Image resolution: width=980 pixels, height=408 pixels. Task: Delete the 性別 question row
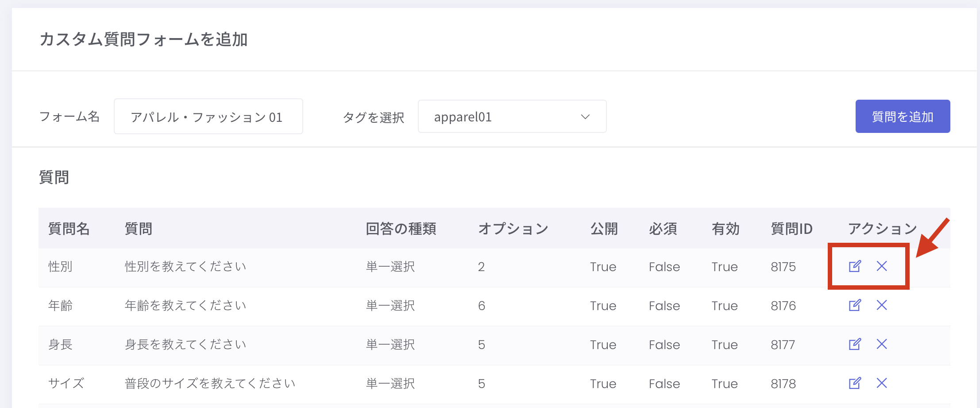coord(882,266)
